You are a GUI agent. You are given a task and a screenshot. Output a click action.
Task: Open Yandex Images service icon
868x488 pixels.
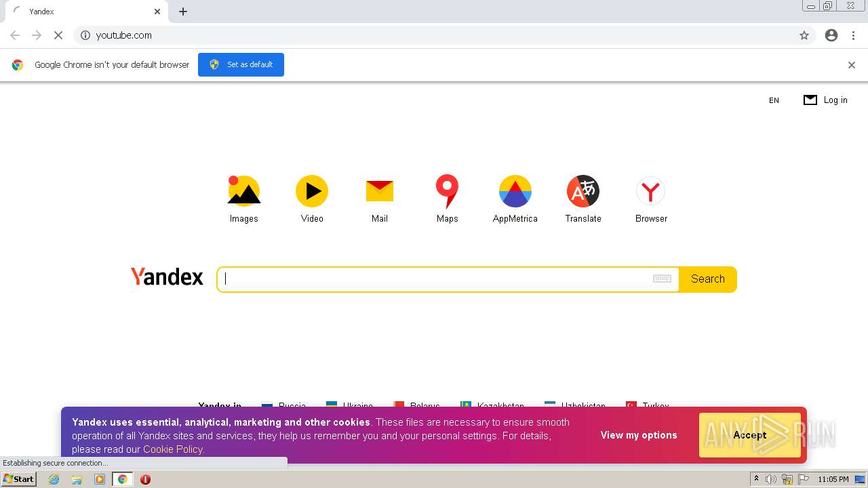coord(243,191)
